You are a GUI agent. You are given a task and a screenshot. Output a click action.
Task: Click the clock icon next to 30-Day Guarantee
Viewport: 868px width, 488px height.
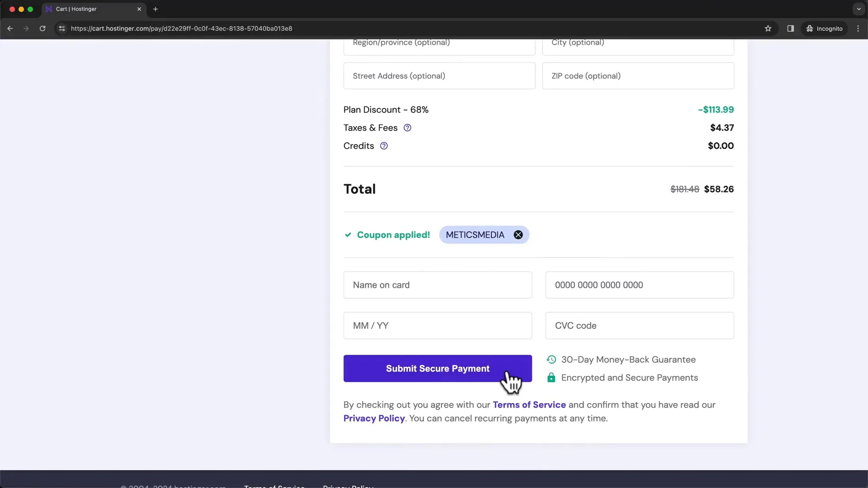pos(551,359)
